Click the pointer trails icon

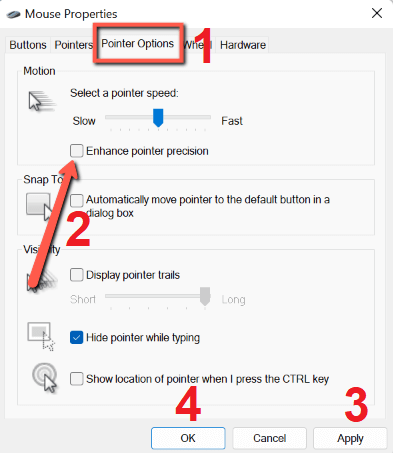[42, 279]
